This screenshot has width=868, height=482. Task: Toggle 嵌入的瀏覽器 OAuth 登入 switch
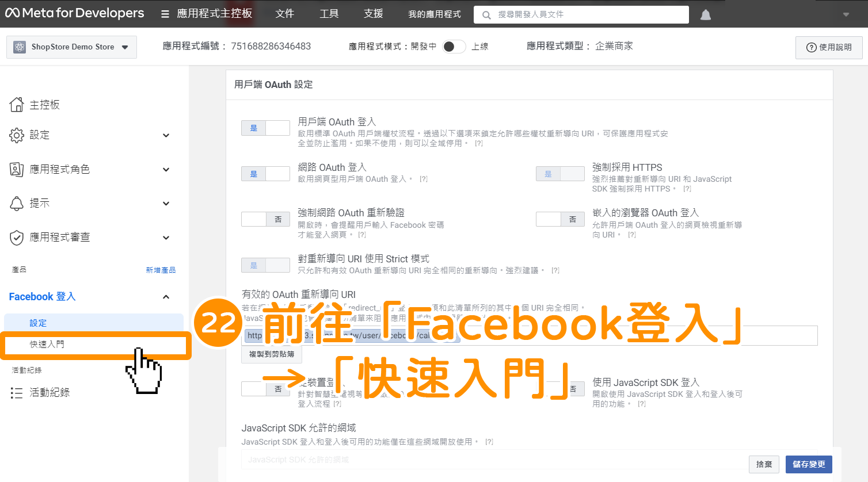560,219
